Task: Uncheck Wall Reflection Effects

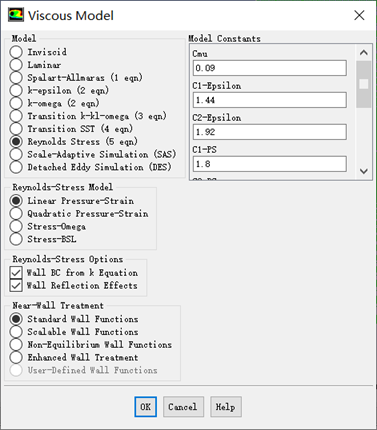Action: pyautogui.click(x=16, y=285)
